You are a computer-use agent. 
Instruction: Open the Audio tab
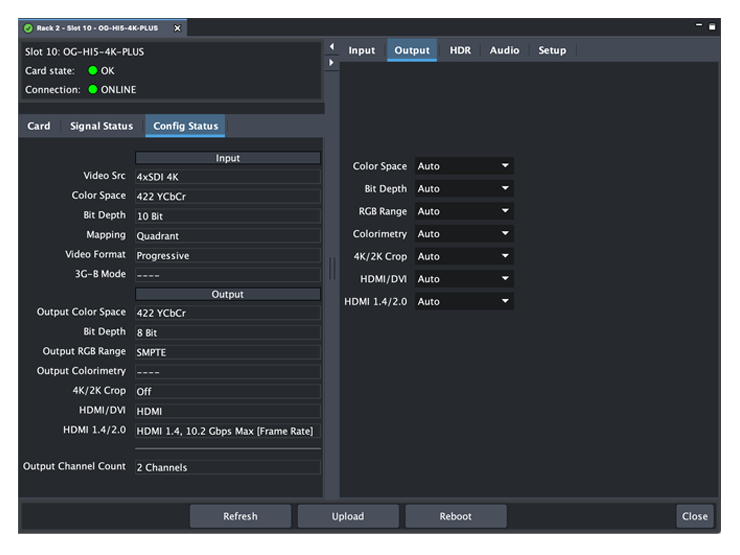(504, 51)
